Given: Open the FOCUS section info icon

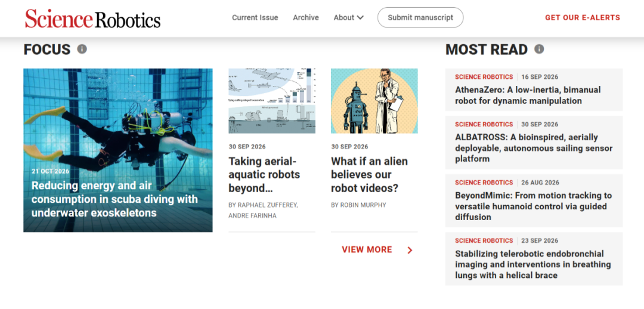Looking at the screenshot, I should [82, 50].
